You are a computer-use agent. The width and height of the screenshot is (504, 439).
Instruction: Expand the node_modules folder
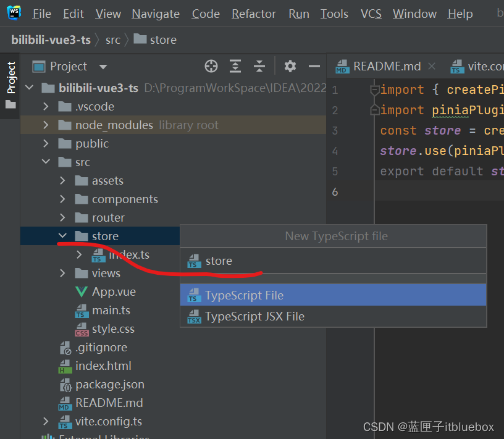click(x=46, y=125)
